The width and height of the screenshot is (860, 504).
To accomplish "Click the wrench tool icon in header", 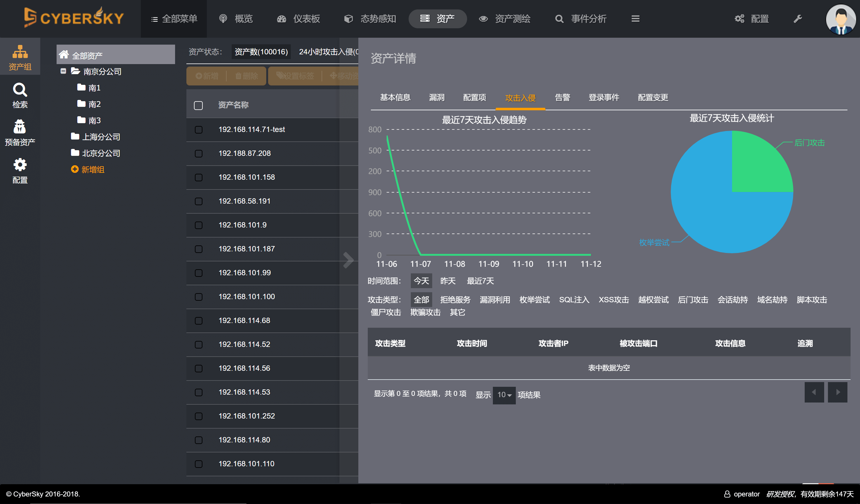I will pyautogui.click(x=797, y=19).
